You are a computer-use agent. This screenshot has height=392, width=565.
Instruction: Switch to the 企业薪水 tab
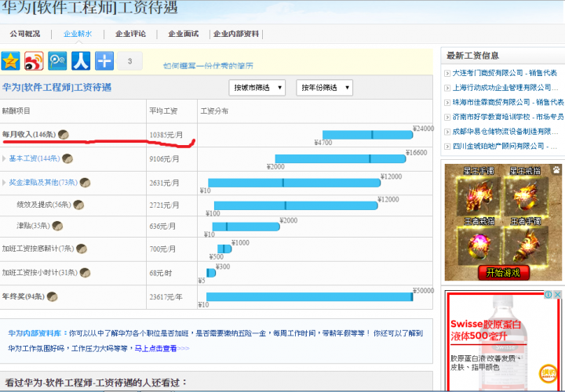click(x=78, y=34)
